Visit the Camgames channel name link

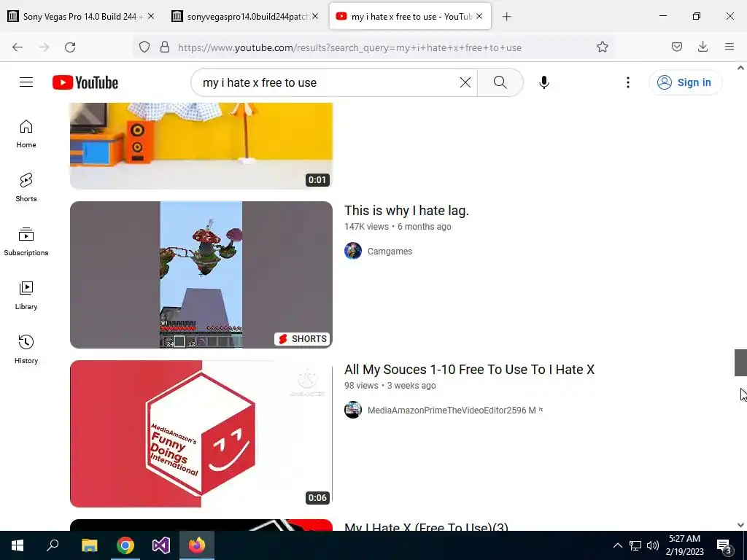tap(390, 252)
